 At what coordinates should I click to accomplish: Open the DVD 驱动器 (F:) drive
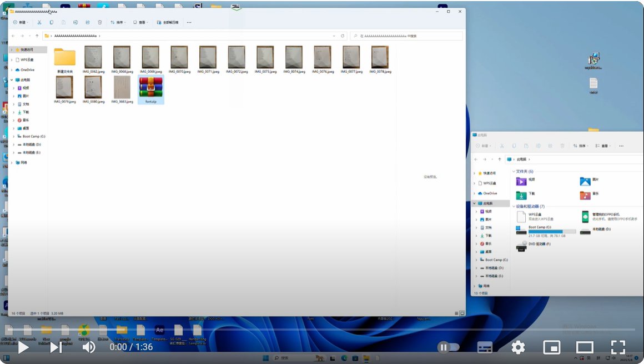point(534,246)
